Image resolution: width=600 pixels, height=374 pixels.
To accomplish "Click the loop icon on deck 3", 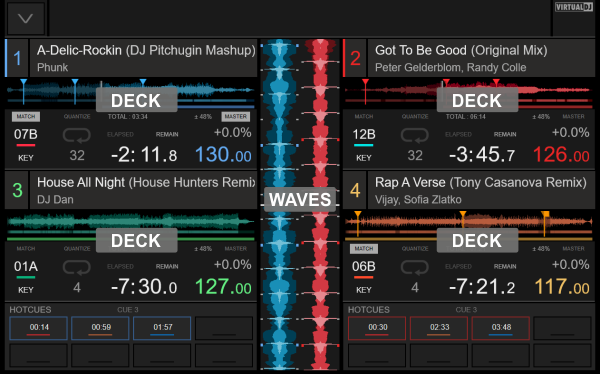I will tap(77, 268).
